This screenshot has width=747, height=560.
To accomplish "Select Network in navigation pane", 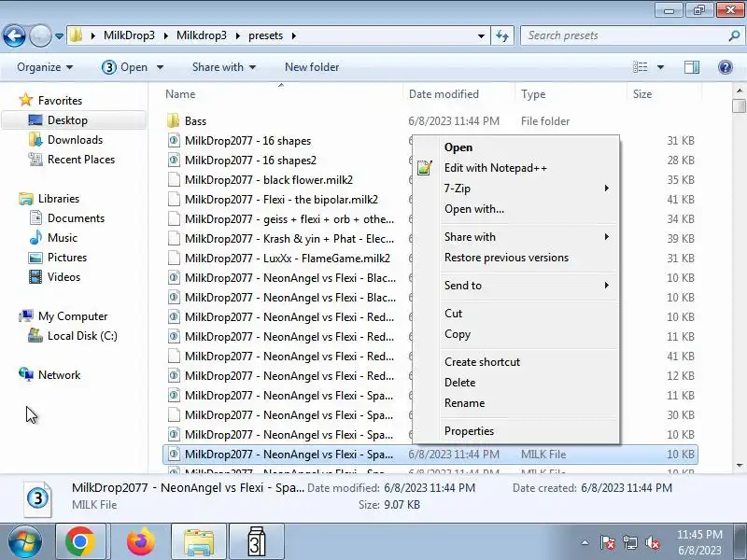I will click(49, 375).
